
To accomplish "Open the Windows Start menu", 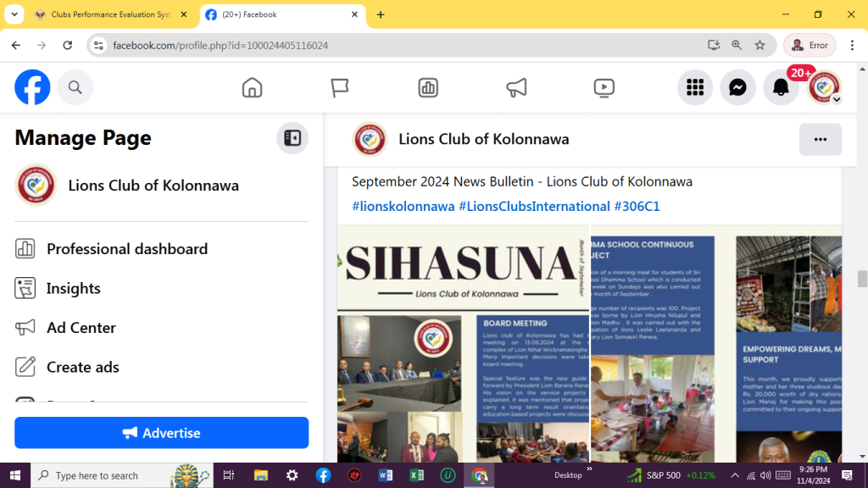I will [15, 475].
